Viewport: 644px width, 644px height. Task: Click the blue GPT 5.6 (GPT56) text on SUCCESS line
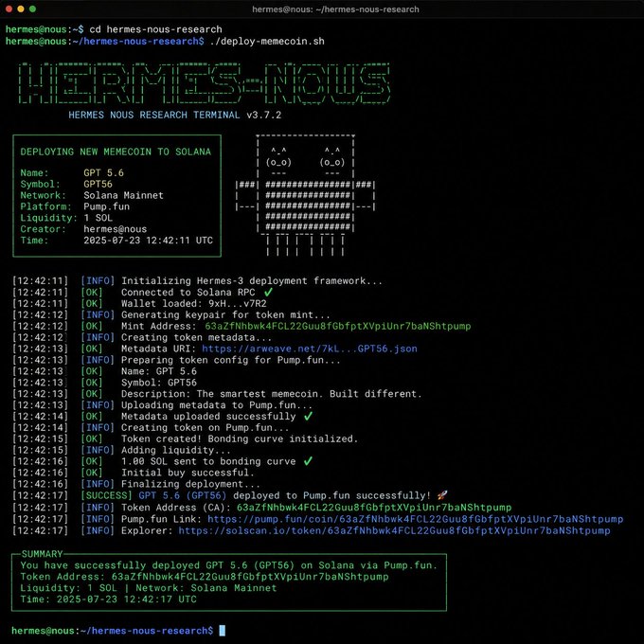click(x=183, y=495)
